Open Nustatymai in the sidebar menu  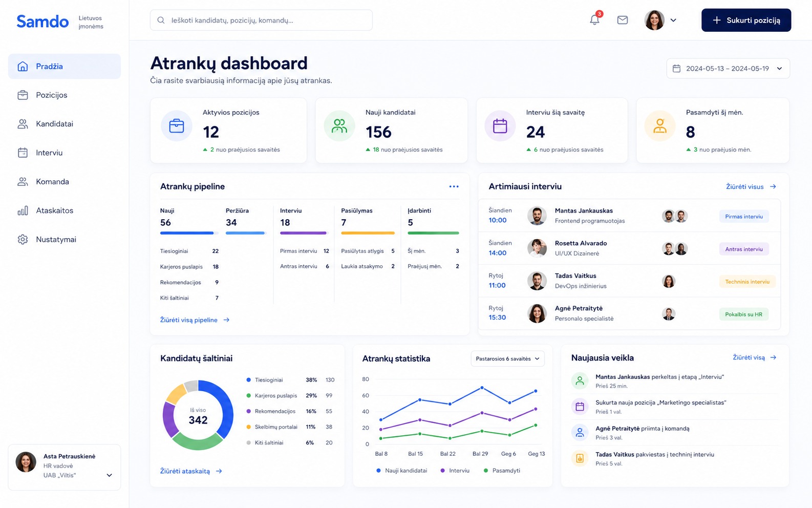(x=65, y=239)
